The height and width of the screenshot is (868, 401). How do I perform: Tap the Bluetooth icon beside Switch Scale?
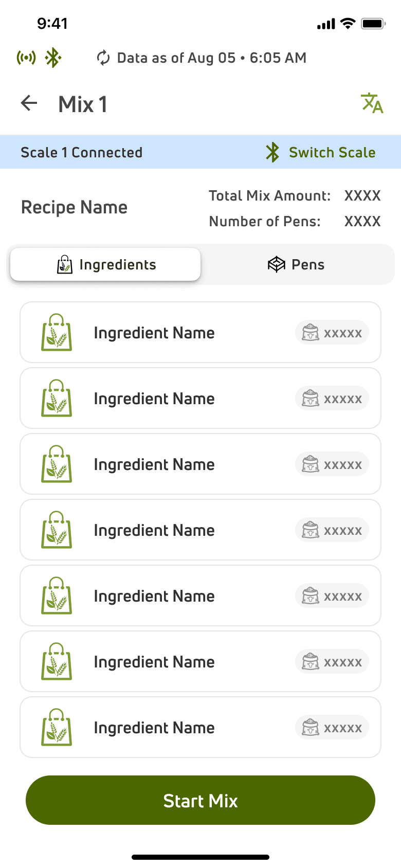(272, 152)
